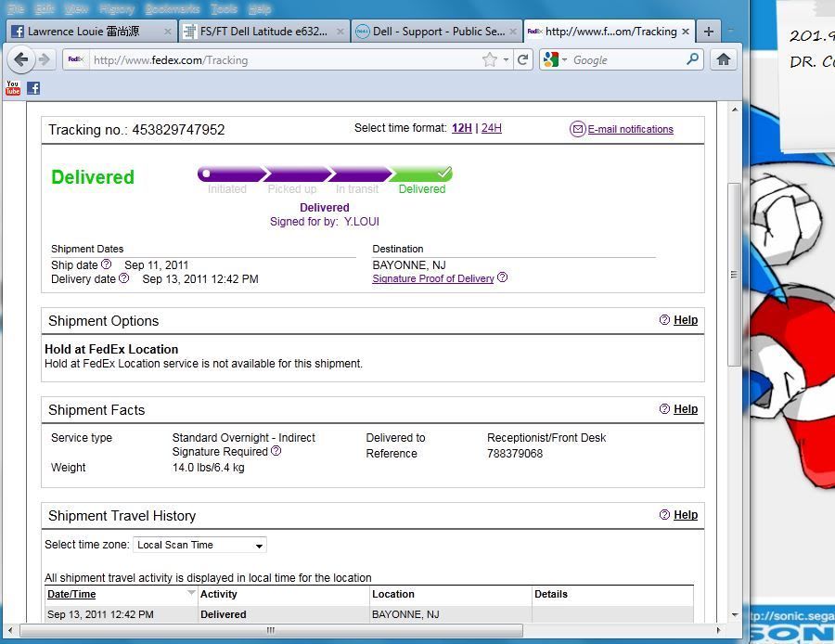
Task: Click tracking number 453829747952 text
Action: tap(178, 129)
